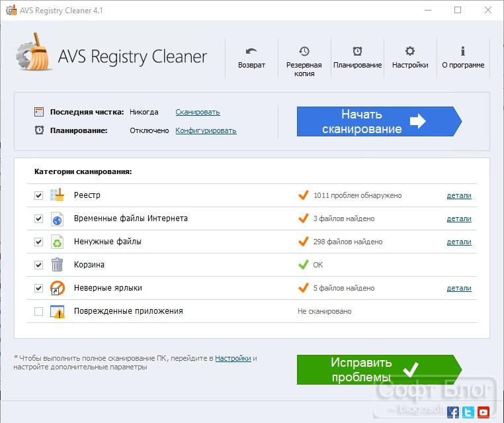Maximize the AVS Registry Cleaner window

pos(458,11)
